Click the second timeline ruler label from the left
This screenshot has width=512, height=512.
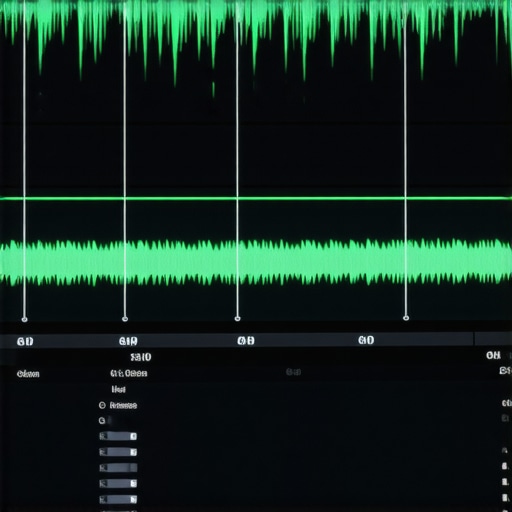pyautogui.click(x=128, y=341)
